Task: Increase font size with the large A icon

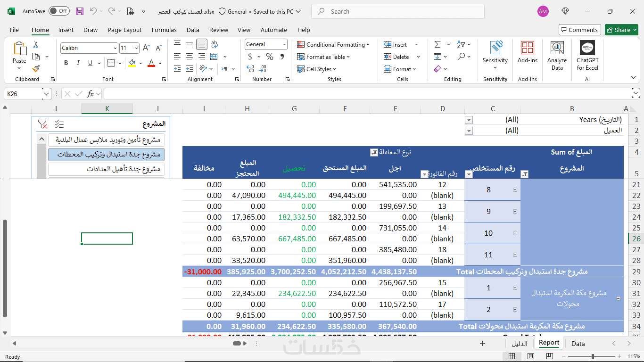Action: coord(146,48)
